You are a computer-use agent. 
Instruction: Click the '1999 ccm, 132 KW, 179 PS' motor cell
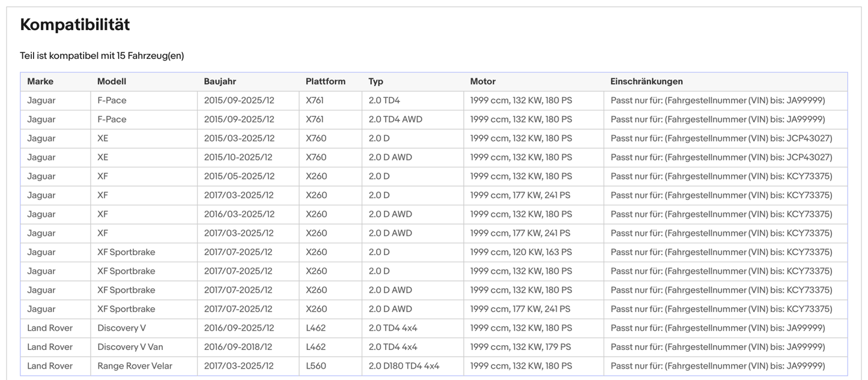point(521,347)
